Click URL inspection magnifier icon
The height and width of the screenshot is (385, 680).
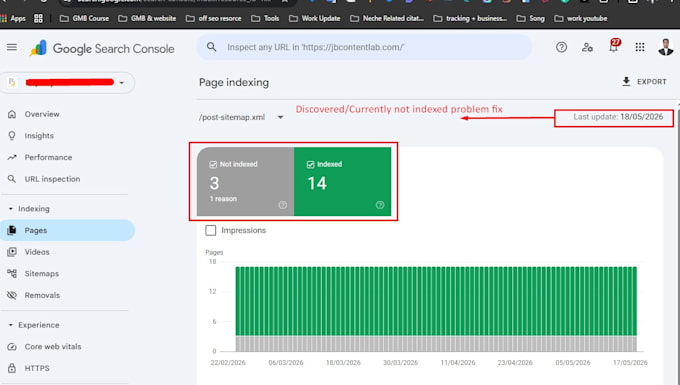click(x=12, y=179)
